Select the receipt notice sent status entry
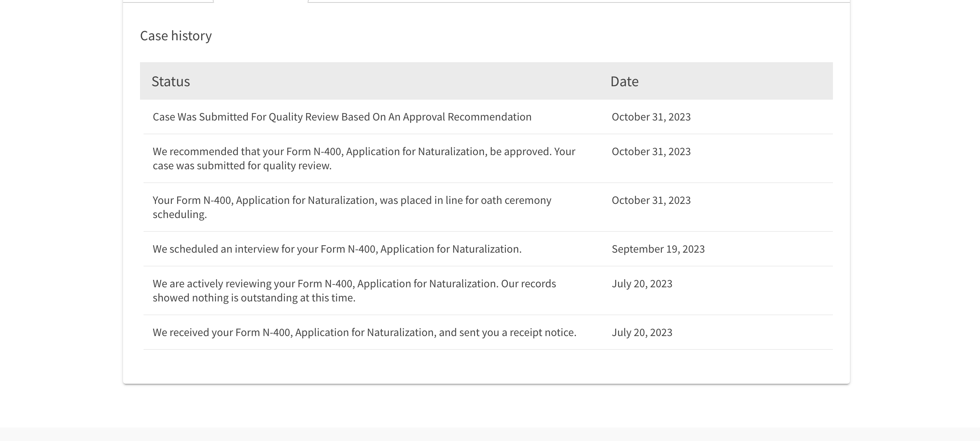This screenshot has width=980, height=441. click(364, 332)
